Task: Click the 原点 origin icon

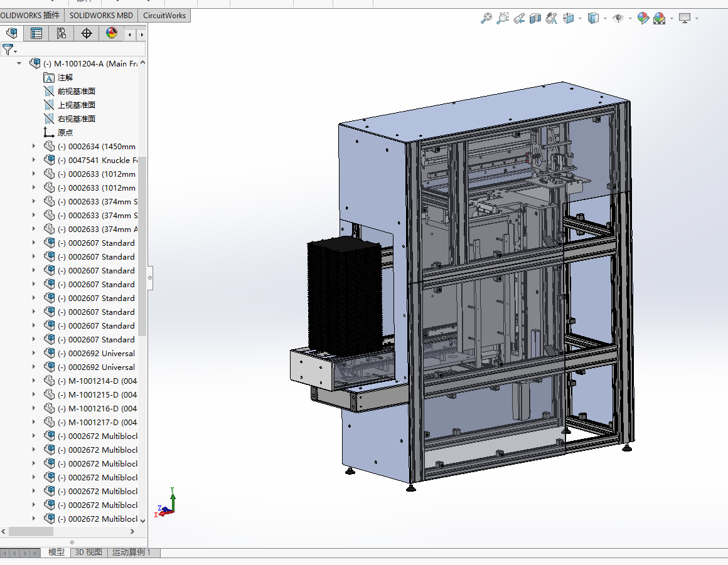Action: pos(49,133)
